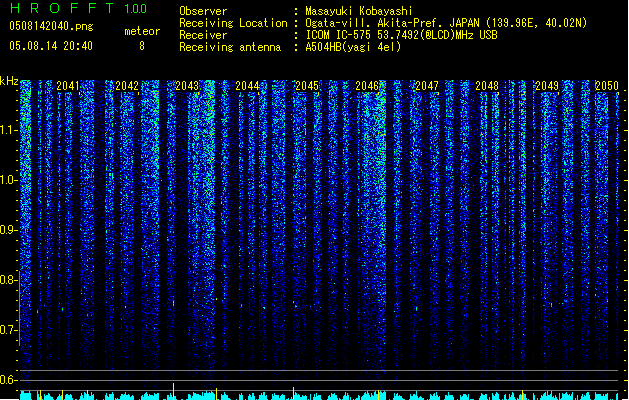The width and height of the screenshot is (629, 400).
Task: Click the 0.7 kHz axis label
Action: (8, 330)
